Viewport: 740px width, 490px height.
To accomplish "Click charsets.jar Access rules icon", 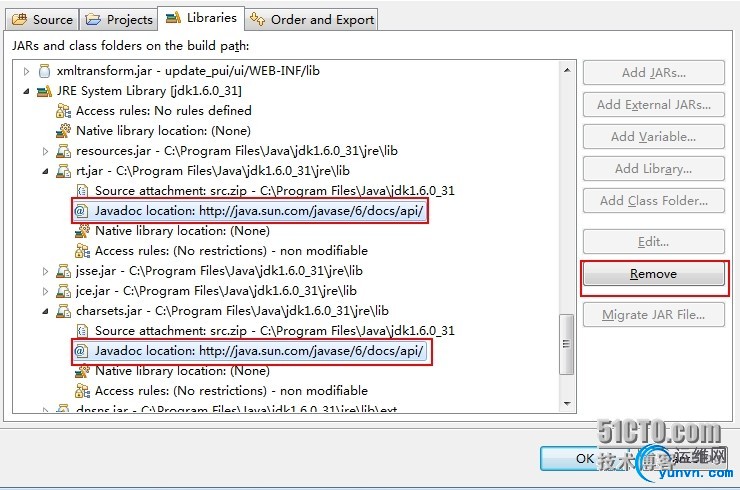I will coord(82,391).
